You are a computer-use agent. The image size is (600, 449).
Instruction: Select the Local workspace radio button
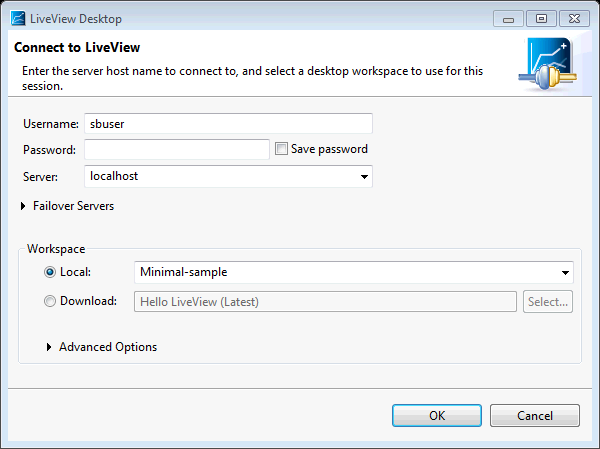click(50, 272)
